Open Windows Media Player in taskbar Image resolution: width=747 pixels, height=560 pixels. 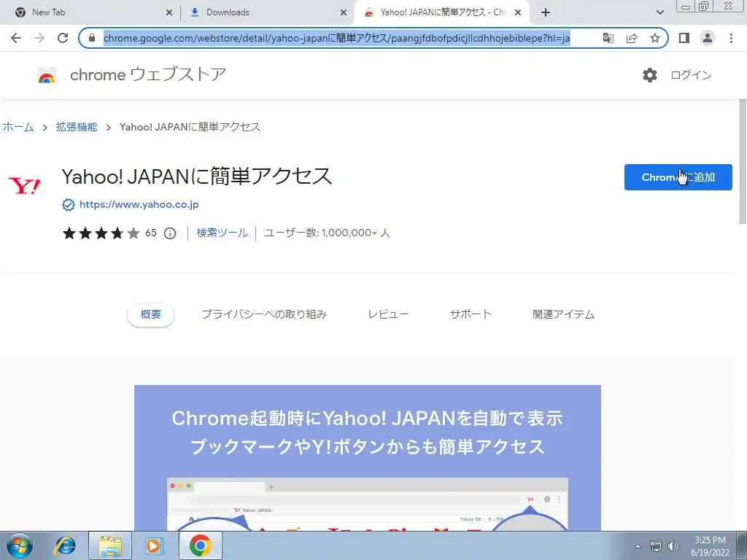click(155, 545)
